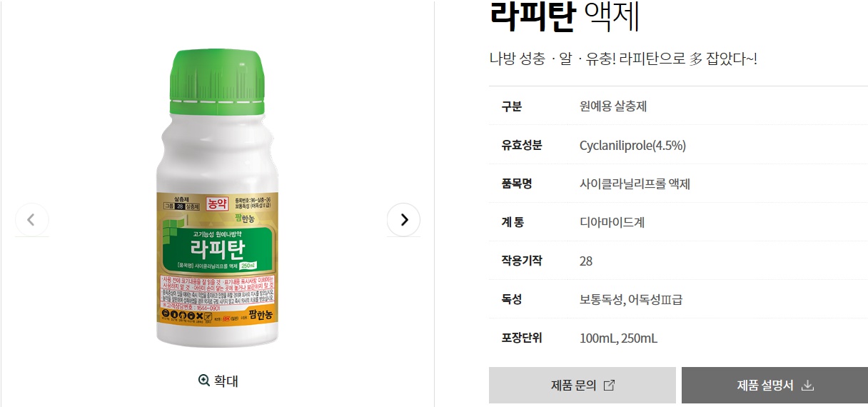
Task: Click the magnifier icon beside 확대
Action: 204,381
